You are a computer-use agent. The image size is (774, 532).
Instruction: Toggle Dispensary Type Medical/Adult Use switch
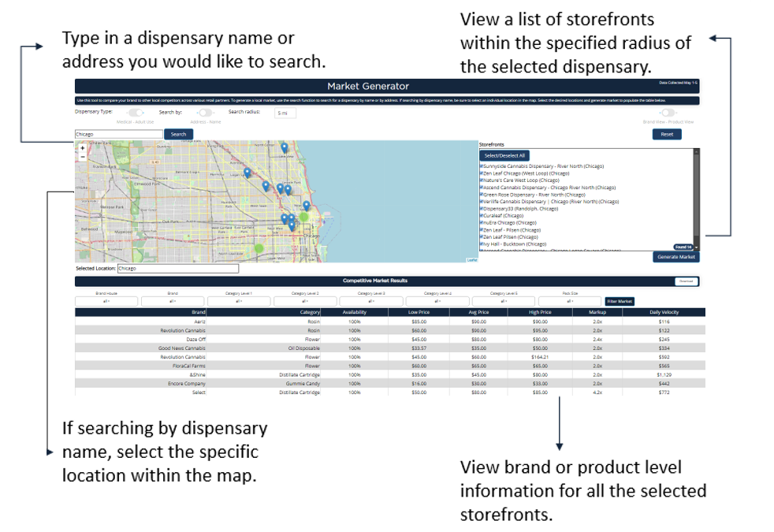(135, 113)
